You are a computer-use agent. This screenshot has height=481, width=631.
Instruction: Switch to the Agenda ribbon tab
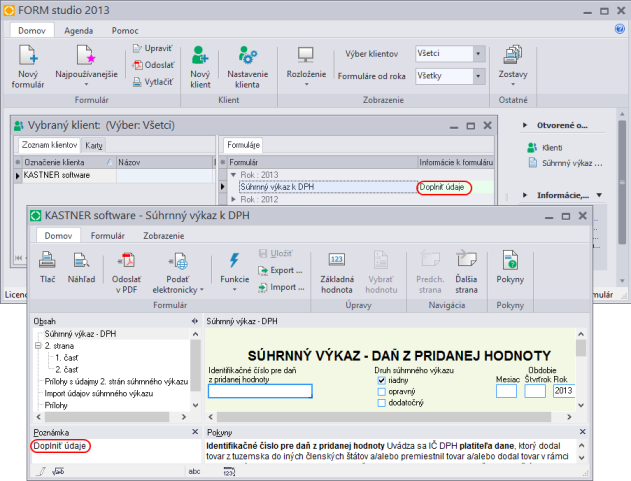pos(78,31)
